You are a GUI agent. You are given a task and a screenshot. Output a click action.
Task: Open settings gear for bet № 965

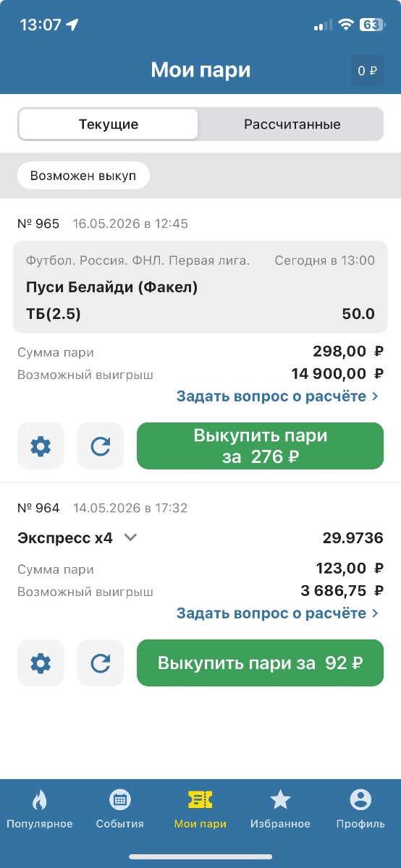(41, 446)
